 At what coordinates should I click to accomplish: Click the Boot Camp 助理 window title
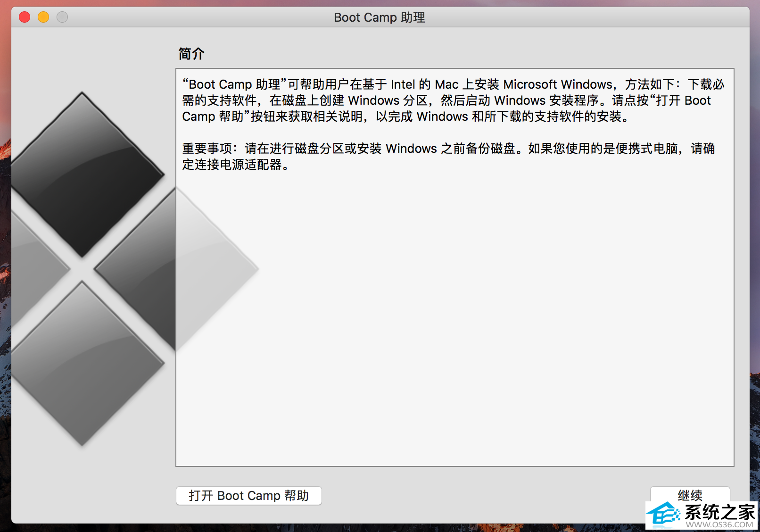pyautogui.click(x=380, y=17)
